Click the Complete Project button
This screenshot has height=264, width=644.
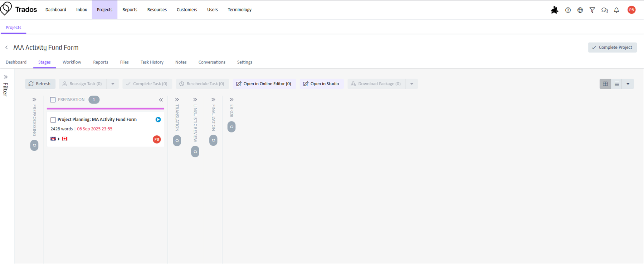(612, 47)
